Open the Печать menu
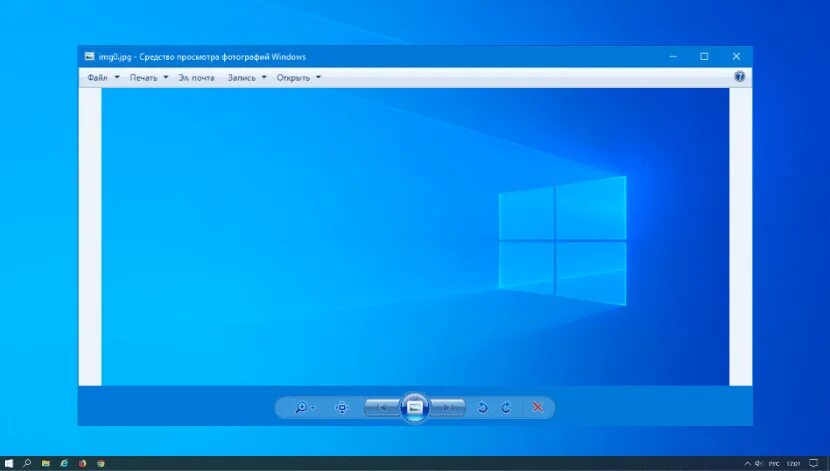Screen dimensions: 830x471 click(x=143, y=78)
